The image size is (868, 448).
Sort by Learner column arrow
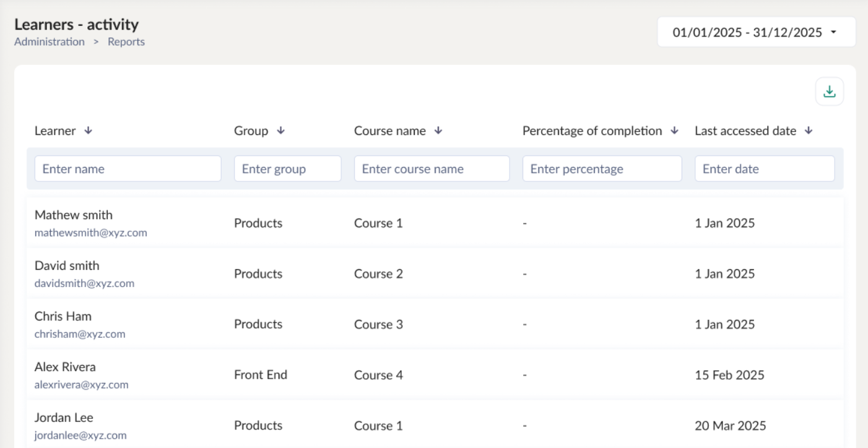pyautogui.click(x=88, y=131)
